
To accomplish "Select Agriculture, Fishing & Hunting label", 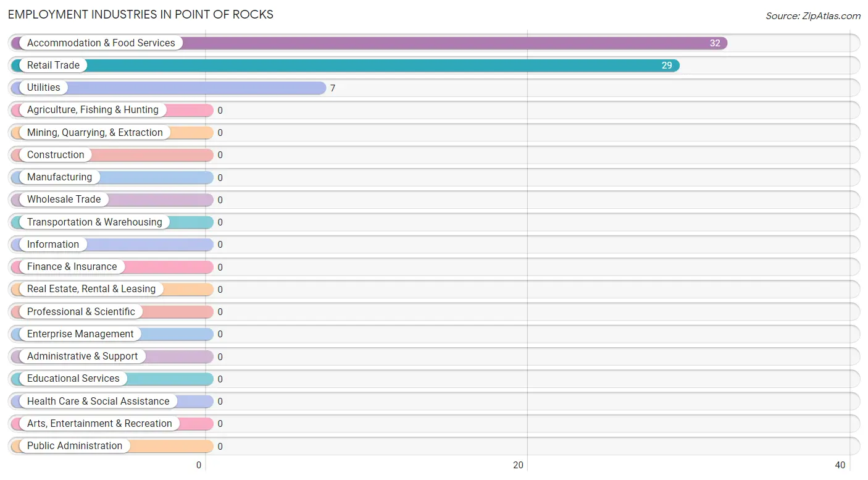I will click(x=93, y=110).
